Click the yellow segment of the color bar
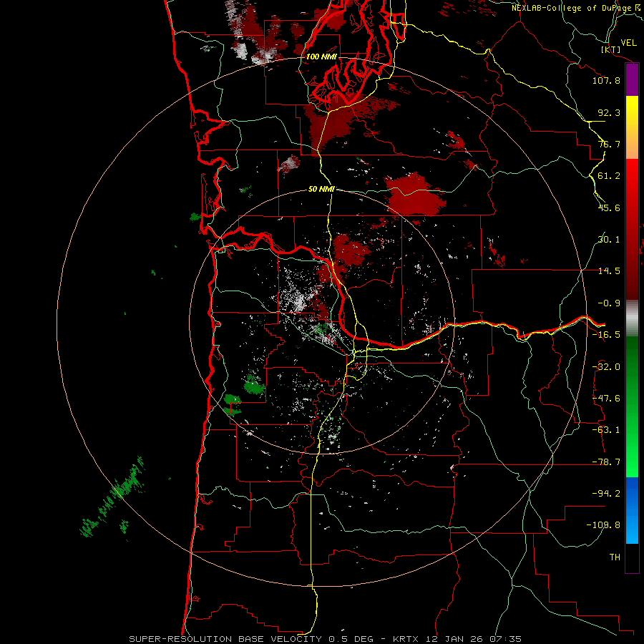 coord(632,127)
